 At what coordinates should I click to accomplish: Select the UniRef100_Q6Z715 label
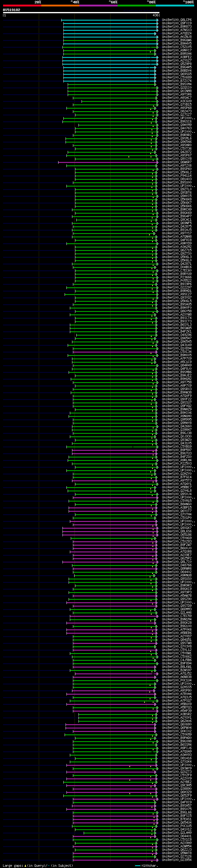(x=177, y=250)
